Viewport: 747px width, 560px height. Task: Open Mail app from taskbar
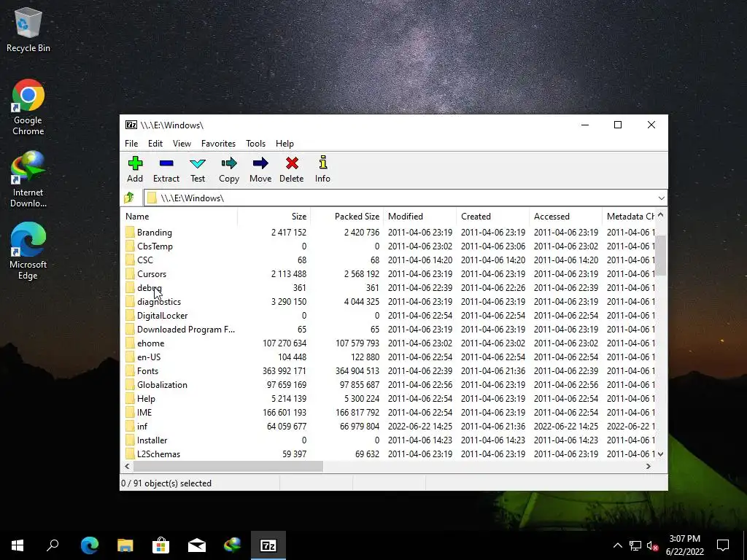click(x=197, y=545)
